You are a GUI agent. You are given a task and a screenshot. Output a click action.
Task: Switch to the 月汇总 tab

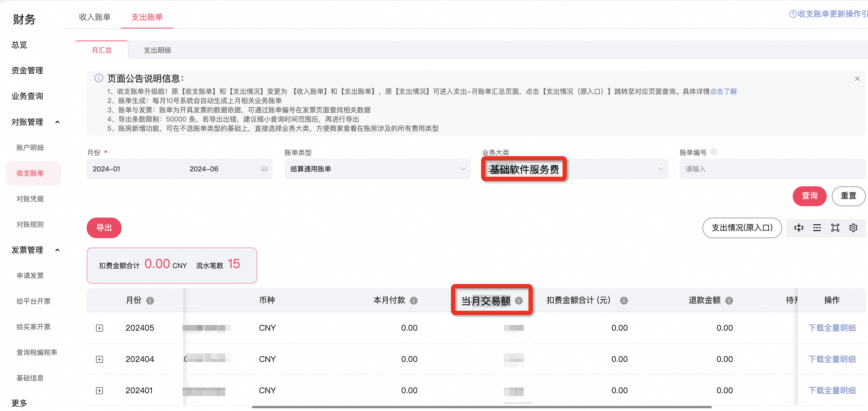tap(102, 50)
